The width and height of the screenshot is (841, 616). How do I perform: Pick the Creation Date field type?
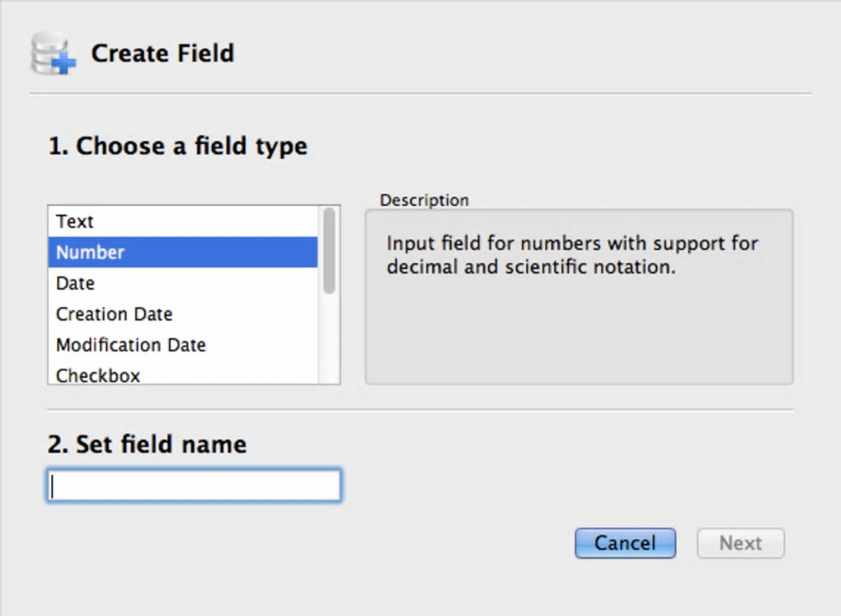(x=114, y=314)
